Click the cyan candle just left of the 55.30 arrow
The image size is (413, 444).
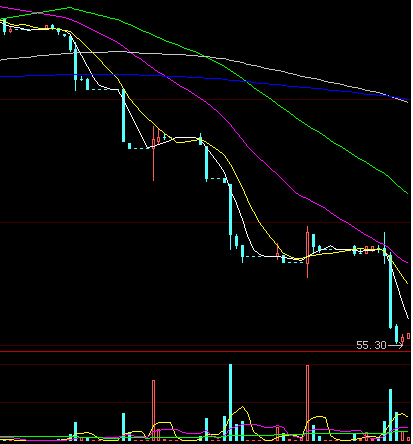click(x=397, y=333)
